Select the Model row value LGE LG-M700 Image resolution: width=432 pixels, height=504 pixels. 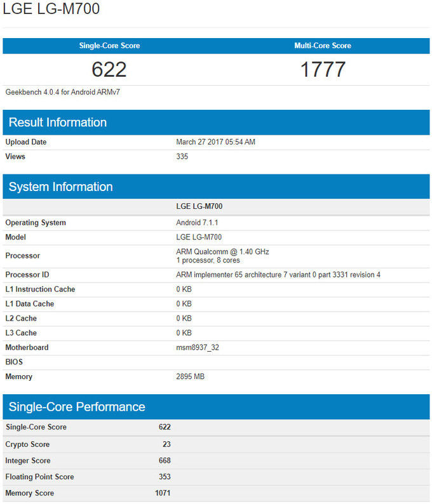click(x=199, y=237)
